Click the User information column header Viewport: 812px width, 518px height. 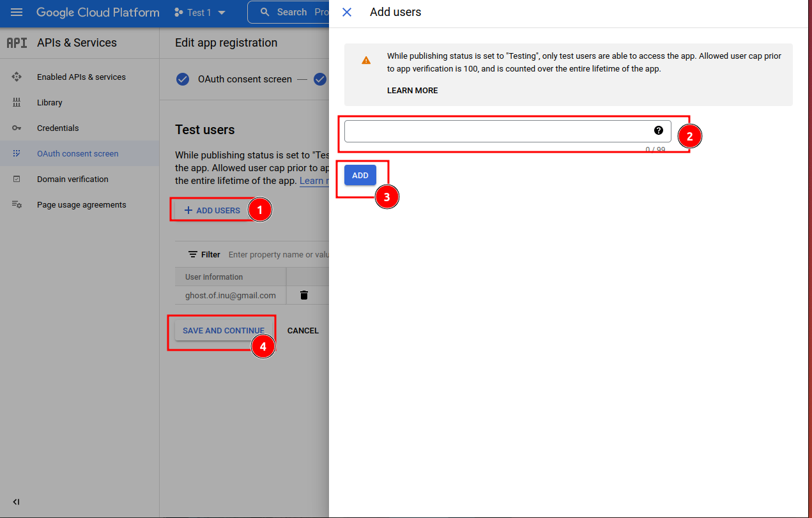[x=214, y=277]
